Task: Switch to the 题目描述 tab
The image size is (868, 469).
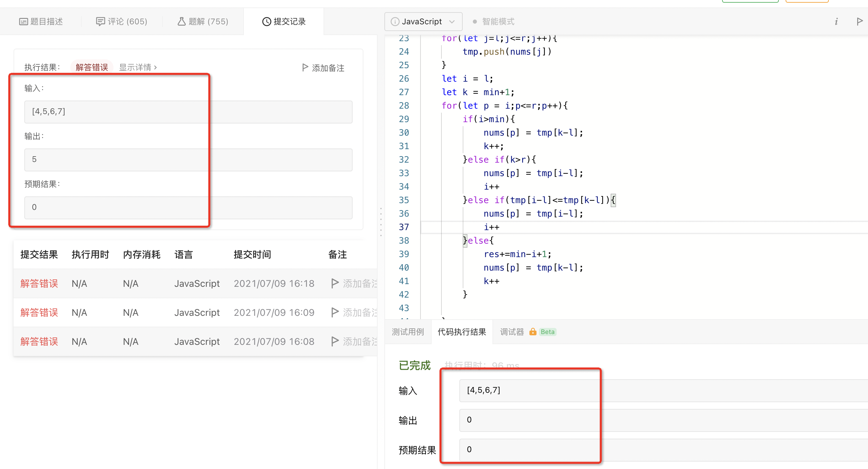Action: tap(41, 22)
